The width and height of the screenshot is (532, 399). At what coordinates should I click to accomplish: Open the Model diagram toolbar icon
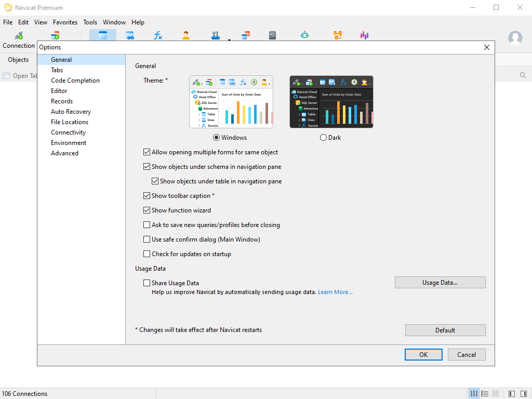[338, 35]
